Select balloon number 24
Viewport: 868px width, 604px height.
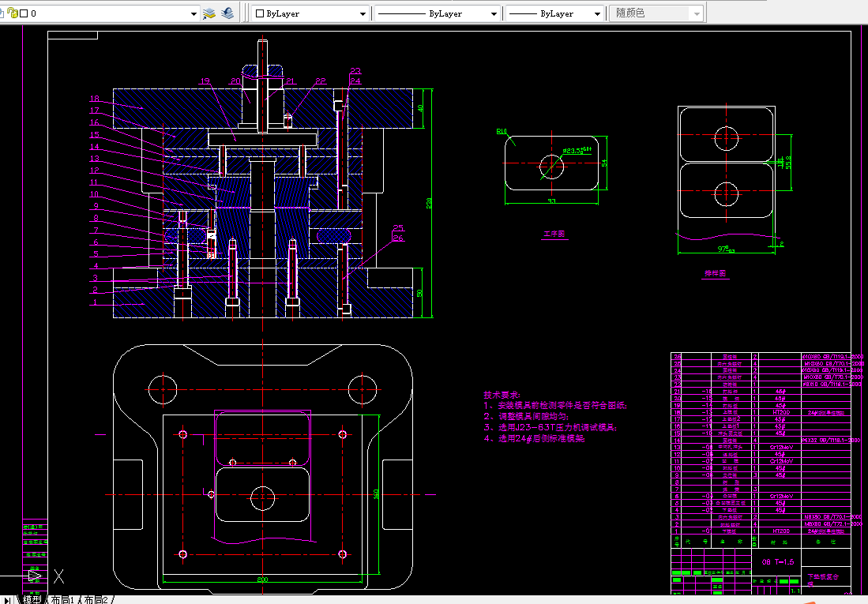(355, 81)
